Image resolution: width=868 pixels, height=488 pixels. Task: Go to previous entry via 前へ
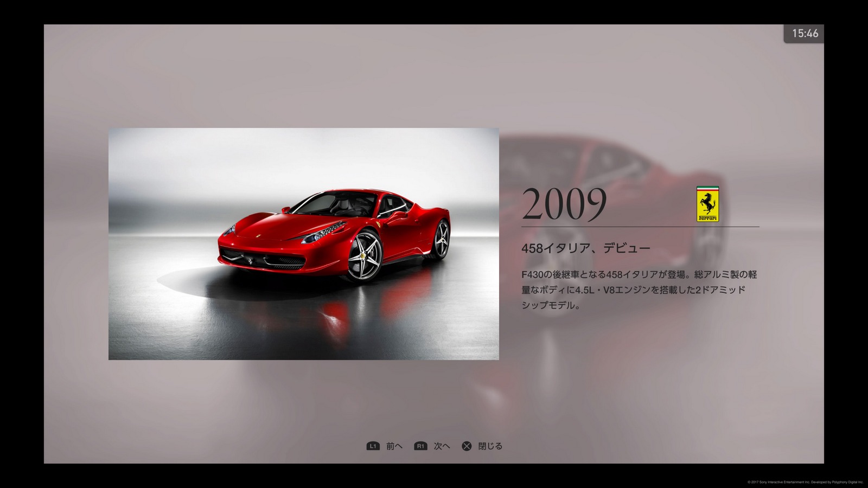394,446
